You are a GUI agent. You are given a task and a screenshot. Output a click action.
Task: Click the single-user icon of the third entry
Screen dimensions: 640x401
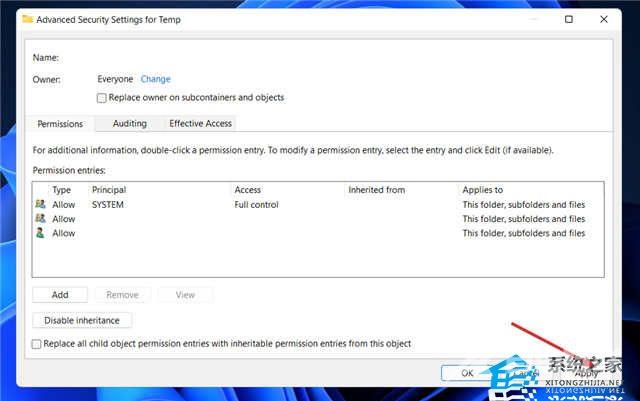pos(40,233)
